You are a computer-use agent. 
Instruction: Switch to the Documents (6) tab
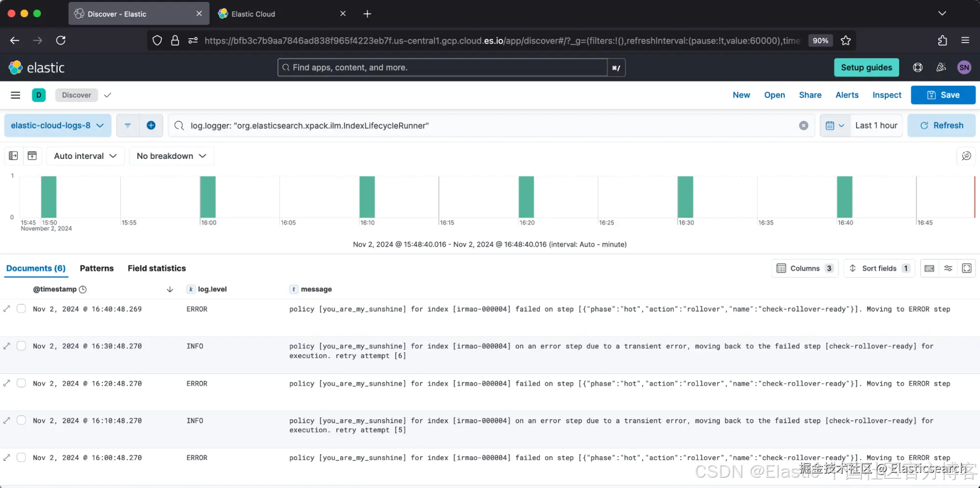36,268
